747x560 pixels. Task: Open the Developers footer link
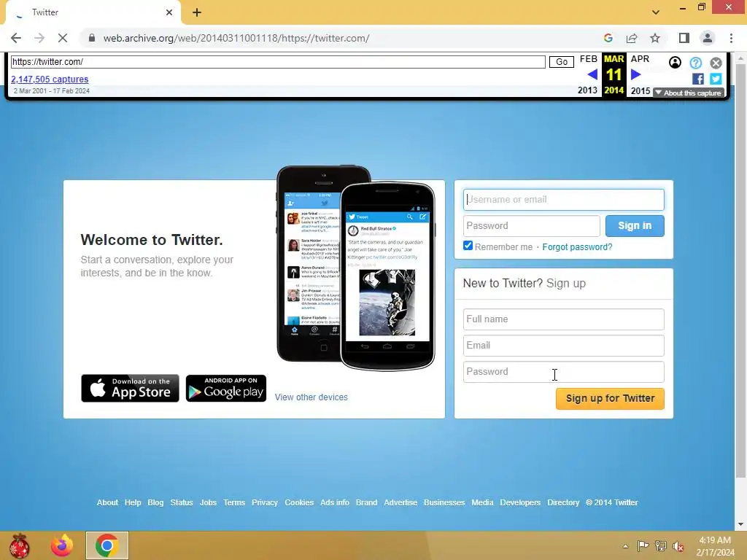click(x=520, y=502)
